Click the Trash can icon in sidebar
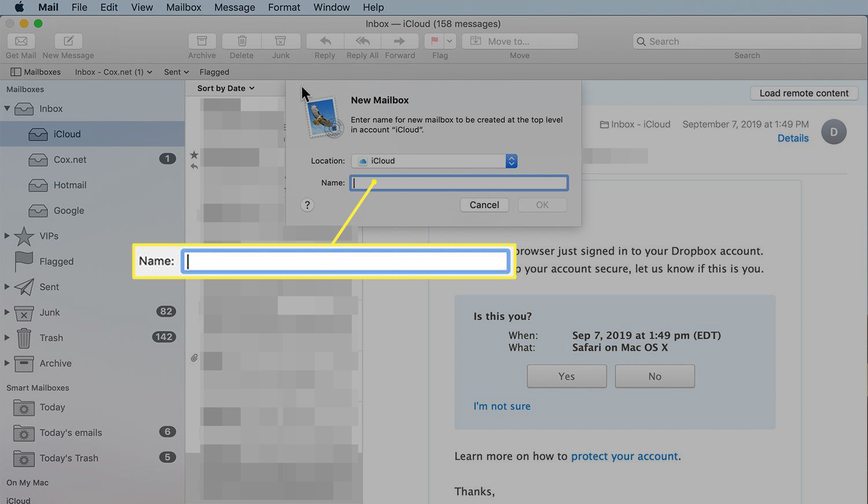This screenshot has height=504, width=868. 24,338
